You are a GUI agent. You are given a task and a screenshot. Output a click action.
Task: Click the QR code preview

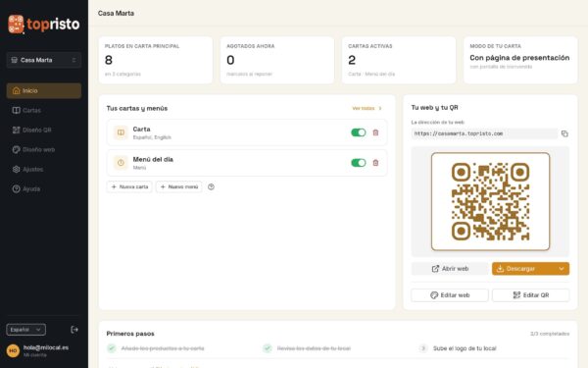[491, 201]
